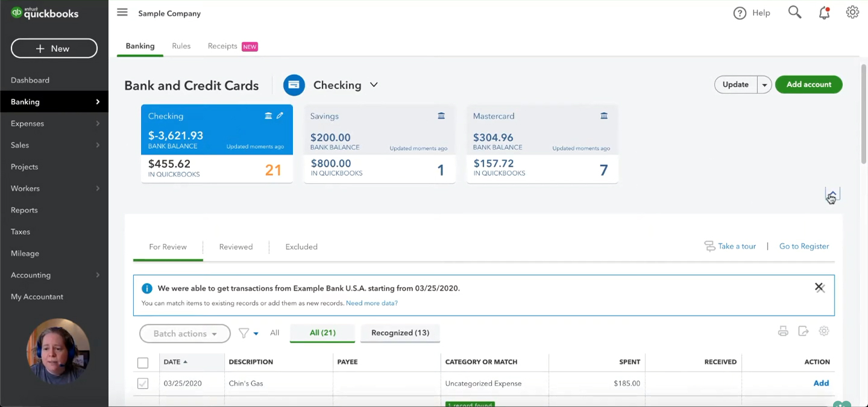The width and height of the screenshot is (868, 407).
Task: Expand the Checking account dropdown chevron
Action: click(x=374, y=85)
